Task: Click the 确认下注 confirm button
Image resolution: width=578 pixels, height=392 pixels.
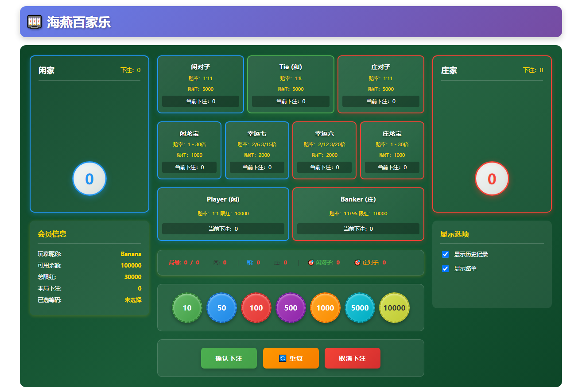Action: [229, 358]
